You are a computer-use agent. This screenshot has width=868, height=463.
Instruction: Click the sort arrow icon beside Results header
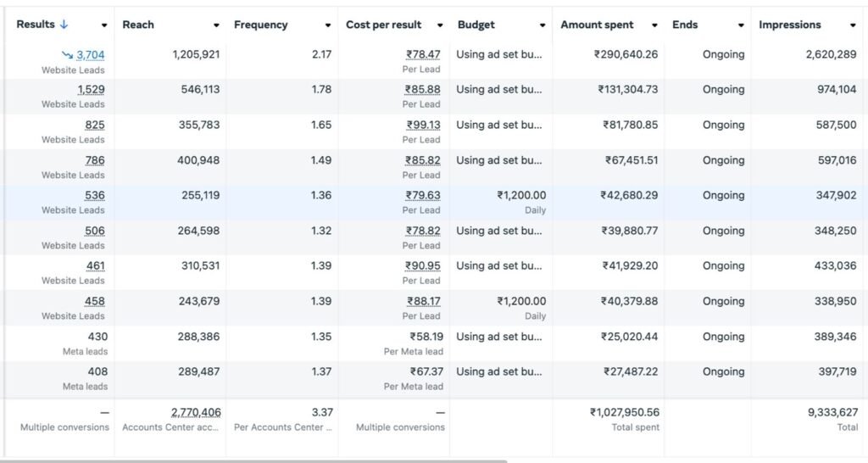64,25
